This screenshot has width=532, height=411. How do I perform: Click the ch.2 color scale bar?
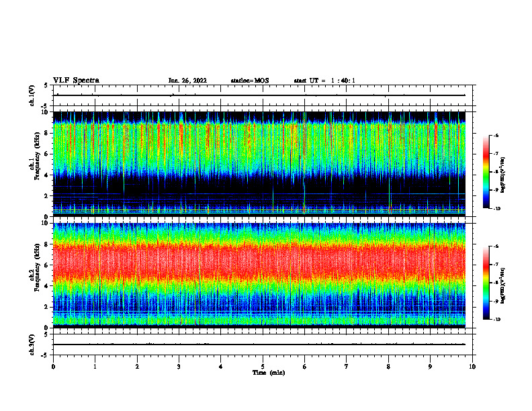click(x=486, y=283)
